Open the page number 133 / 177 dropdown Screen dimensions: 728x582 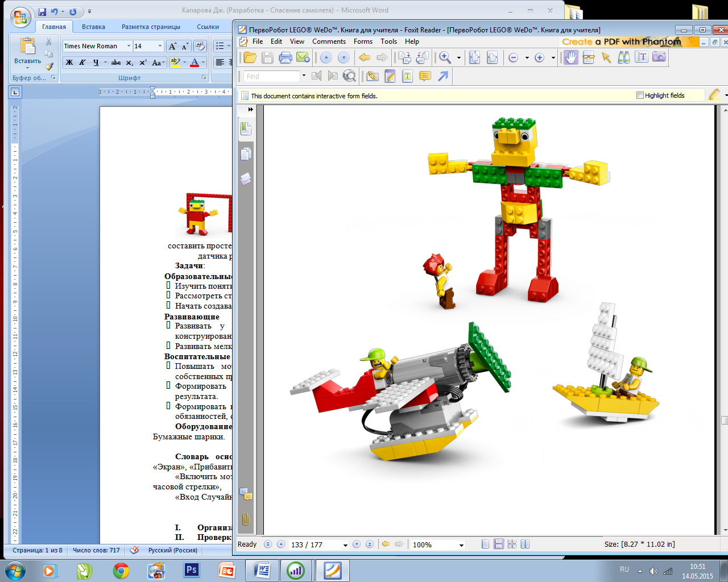click(345, 545)
